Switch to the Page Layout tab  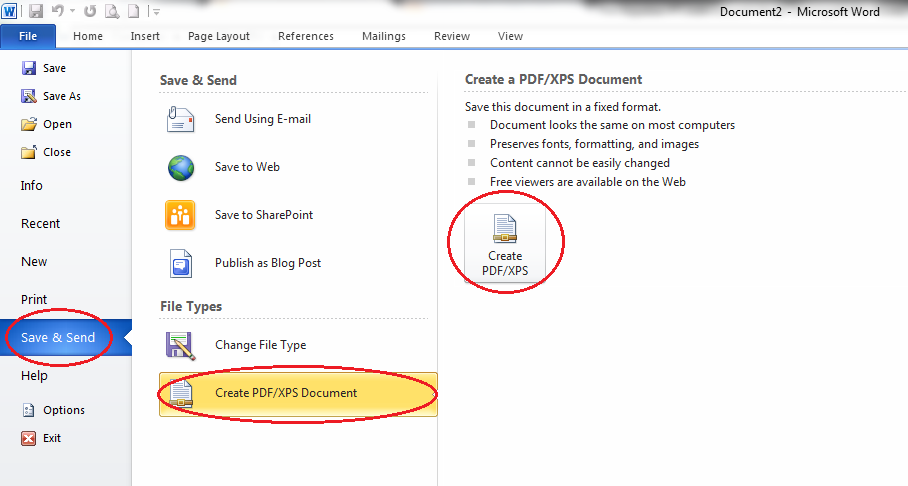pos(219,36)
